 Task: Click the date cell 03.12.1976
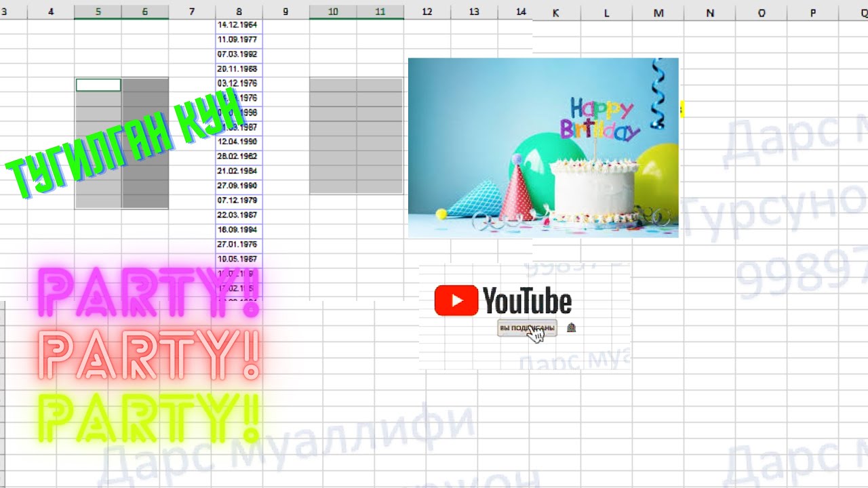pos(239,83)
